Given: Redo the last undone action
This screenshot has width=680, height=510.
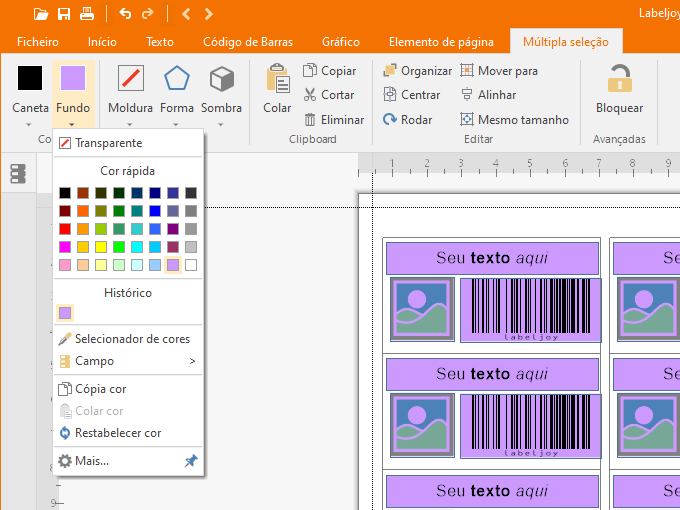Looking at the screenshot, I should coord(148,14).
